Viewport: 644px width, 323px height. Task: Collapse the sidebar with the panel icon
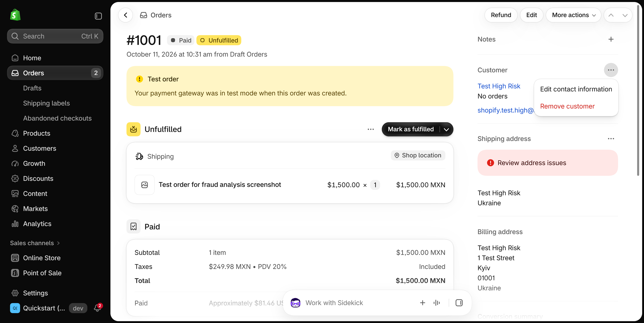pyautogui.click(x=98, y=16)
